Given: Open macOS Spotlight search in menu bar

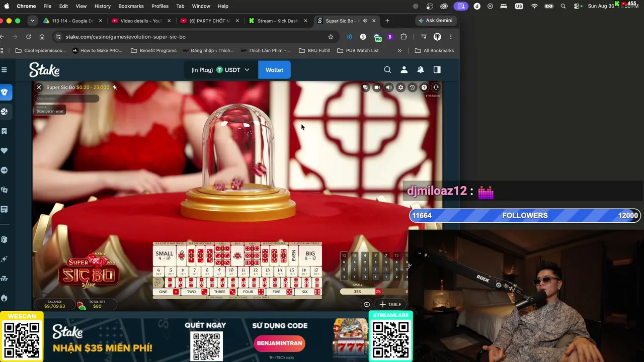Looking at the screenshot, I should coord(563,6).
